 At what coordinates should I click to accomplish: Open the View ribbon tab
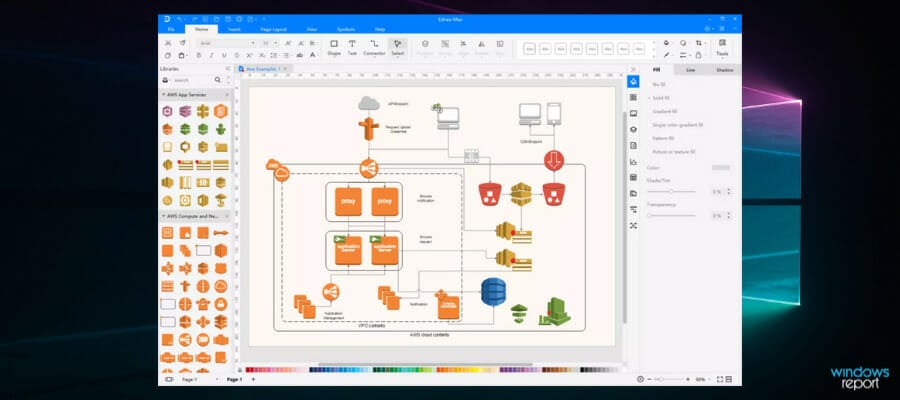[312, 29]
